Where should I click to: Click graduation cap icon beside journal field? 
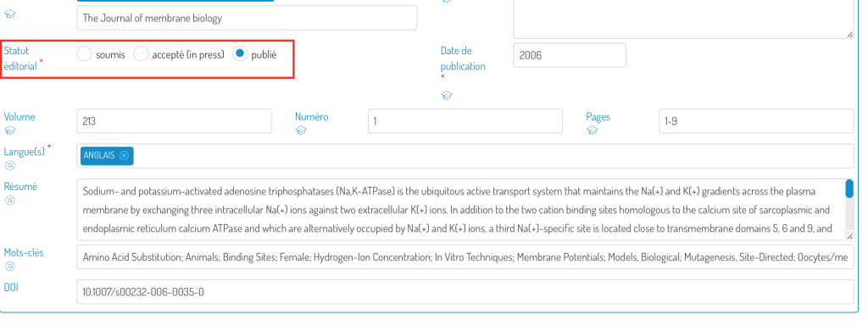(x=9, y=14)
